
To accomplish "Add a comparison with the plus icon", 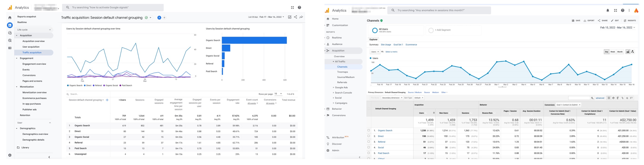I will point(164,18).
